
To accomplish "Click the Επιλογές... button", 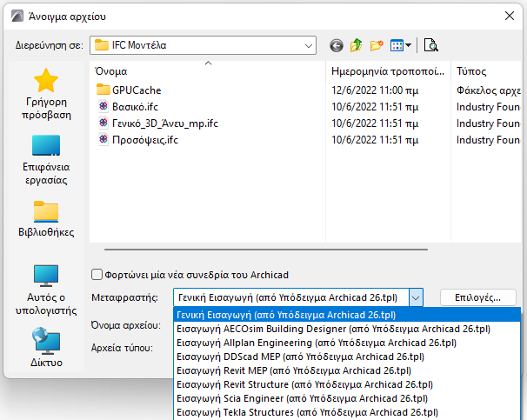I will pos(478,297).
